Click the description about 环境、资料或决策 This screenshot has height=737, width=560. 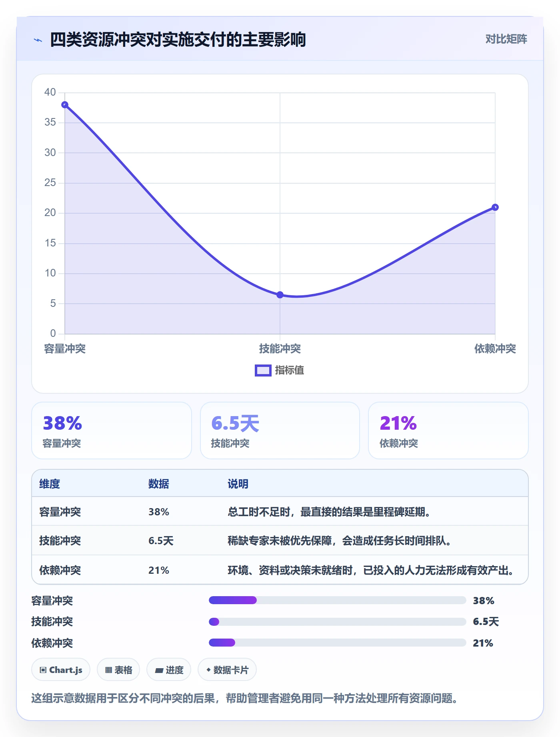click(x=371, y=570)
